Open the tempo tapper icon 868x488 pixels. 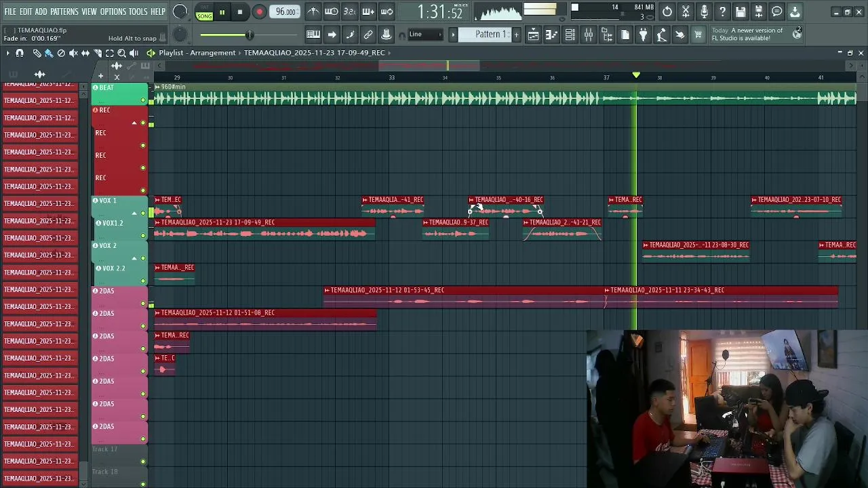click(x=662, y=35)
